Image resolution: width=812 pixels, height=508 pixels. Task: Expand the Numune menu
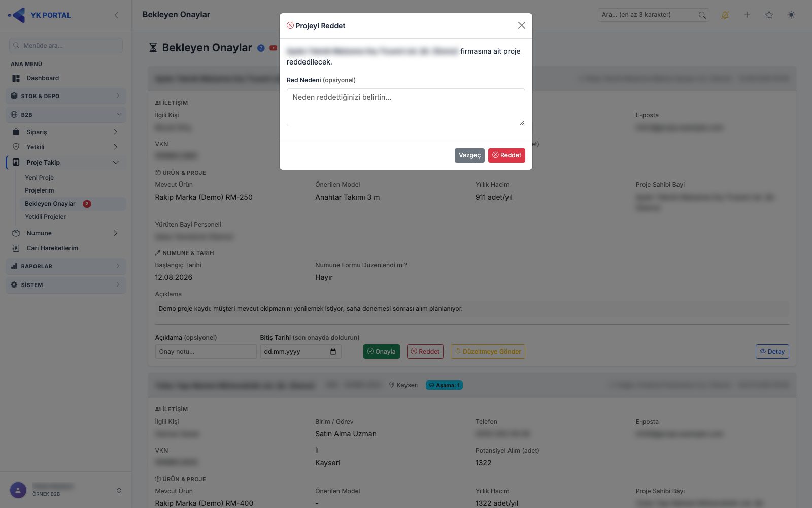[x=66, y=233]
